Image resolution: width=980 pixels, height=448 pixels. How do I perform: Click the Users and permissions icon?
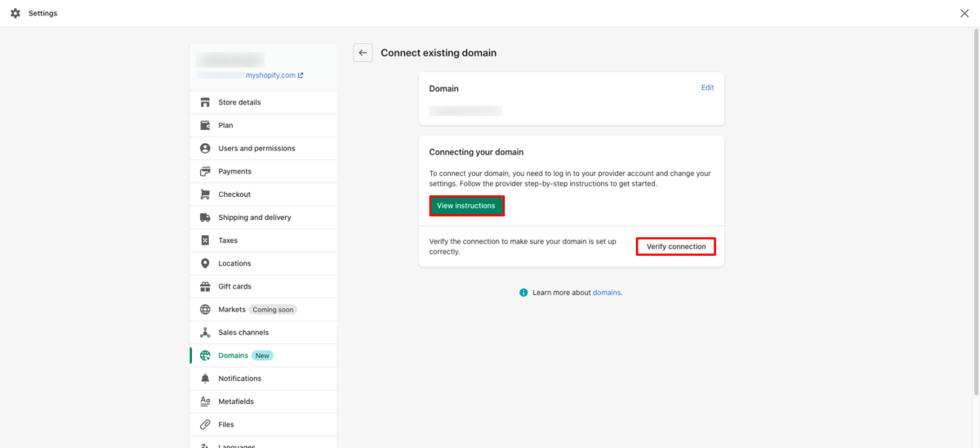pos(205,149)
